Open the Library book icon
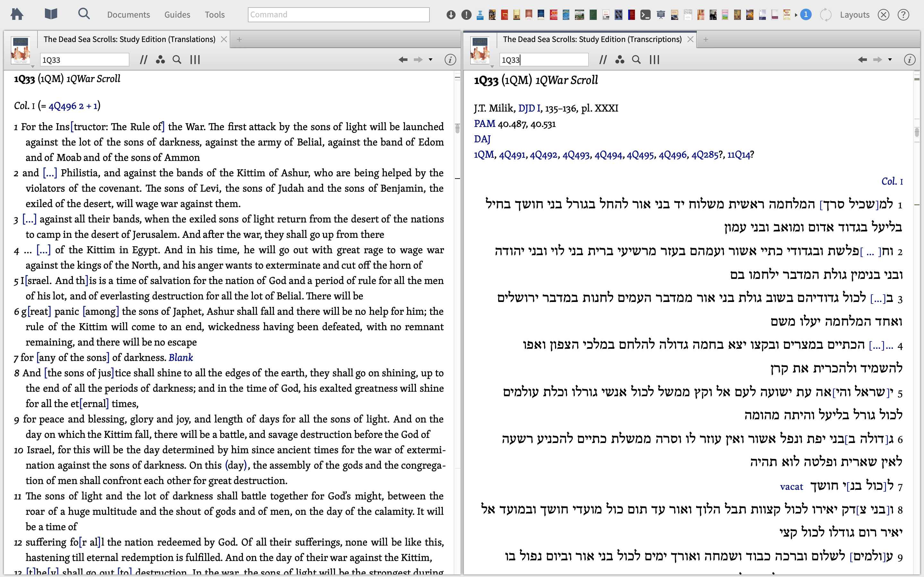Viewport: 924px width, 577px height. point(51,14)
